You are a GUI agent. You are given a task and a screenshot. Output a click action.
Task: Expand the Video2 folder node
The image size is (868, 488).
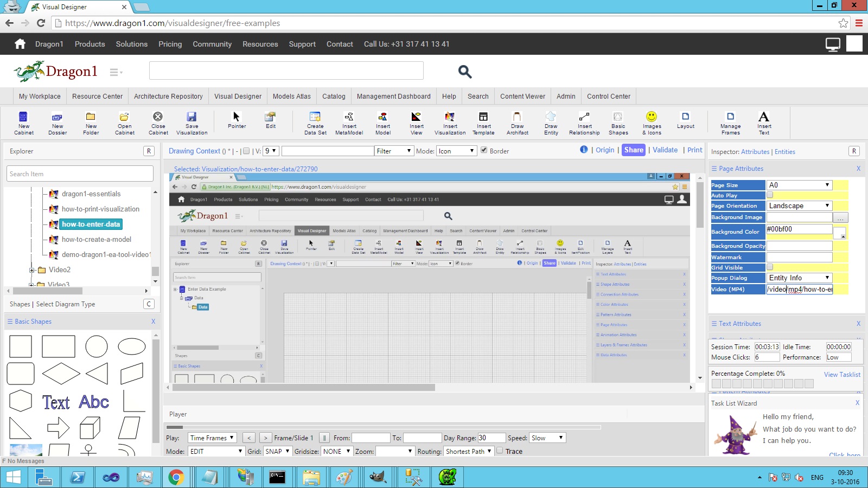point(32,270)
